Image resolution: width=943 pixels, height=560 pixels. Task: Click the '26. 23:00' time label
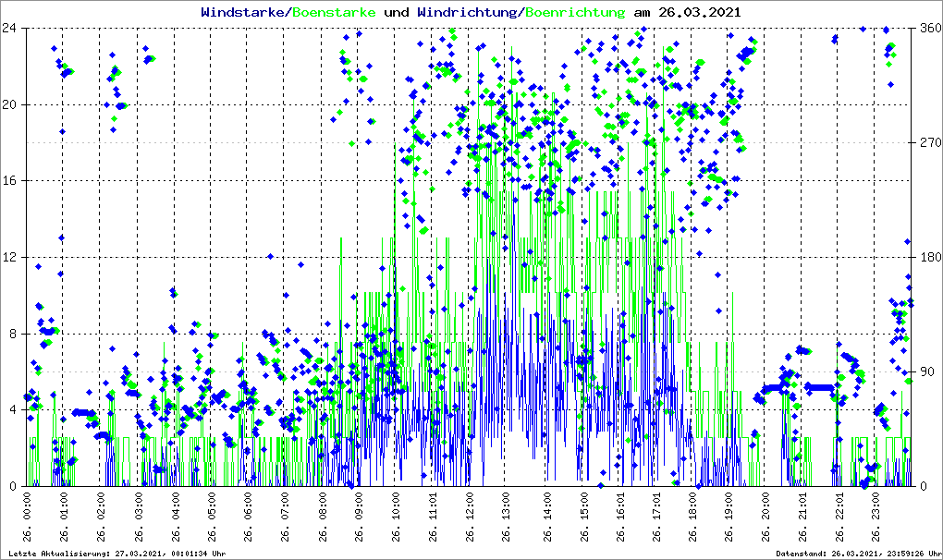pyautogui.click(x=876, y=517)
